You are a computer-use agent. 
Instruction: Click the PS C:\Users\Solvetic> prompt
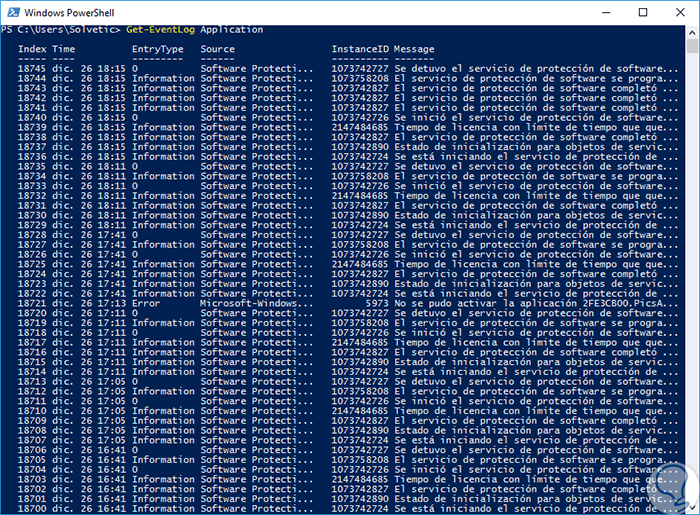(x=61, y=29)
